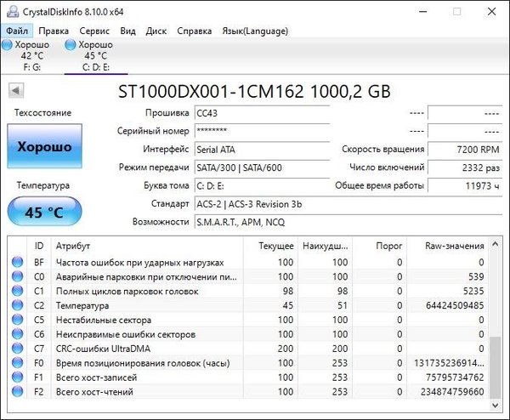Screen dimensions: 510x420
Task: Click the disk model title ST1000DX001-1CM162
Action: pyautogui.click(x=211, y=92)
